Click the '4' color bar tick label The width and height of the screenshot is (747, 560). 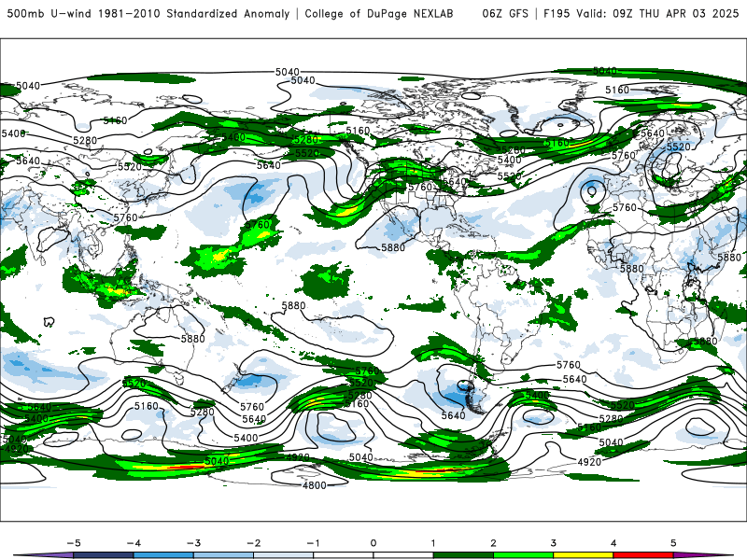coord(613,543)
